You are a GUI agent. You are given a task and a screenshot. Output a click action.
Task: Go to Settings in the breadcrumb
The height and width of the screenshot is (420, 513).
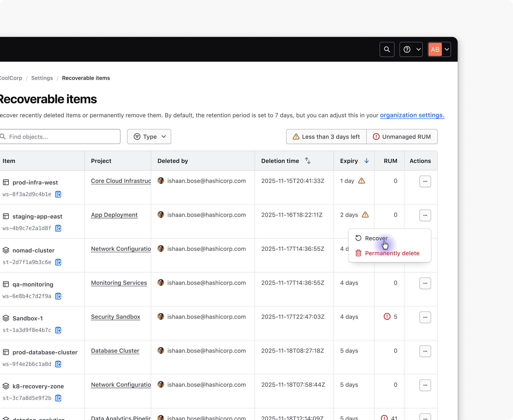42,78
